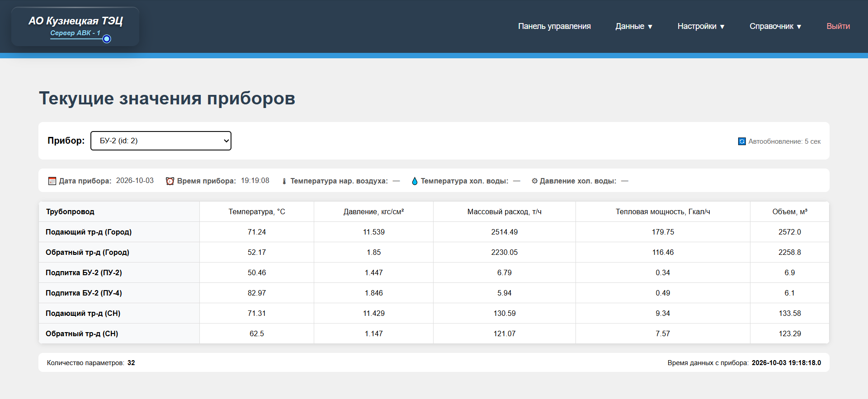Click the auto-refresh icon next to Автообновление
Screen dimensions: 868x399
point(742,141)
